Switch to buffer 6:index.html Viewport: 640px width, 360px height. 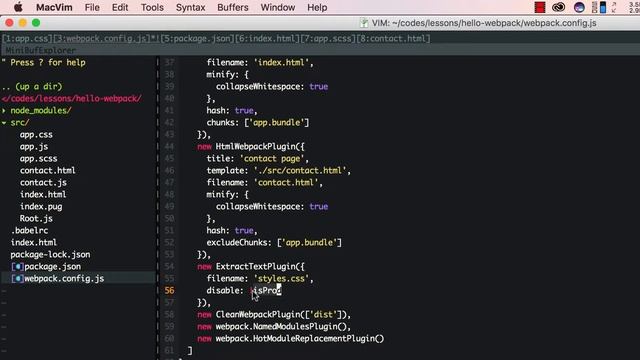267,38
